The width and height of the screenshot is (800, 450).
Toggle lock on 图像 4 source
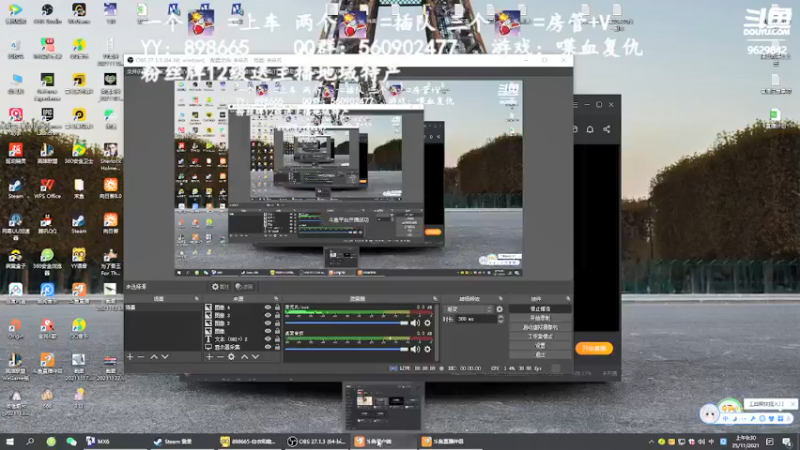coord(278,308)
